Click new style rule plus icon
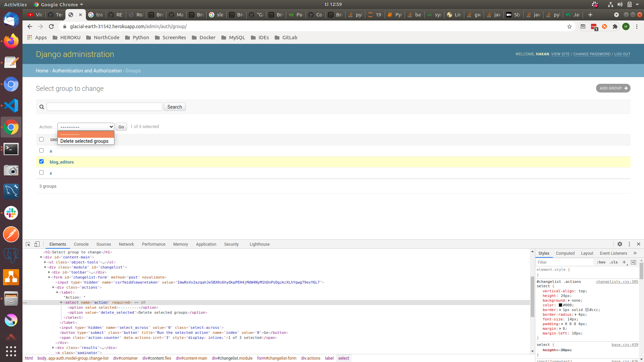644x362 pixels. [x=624, y=262]
